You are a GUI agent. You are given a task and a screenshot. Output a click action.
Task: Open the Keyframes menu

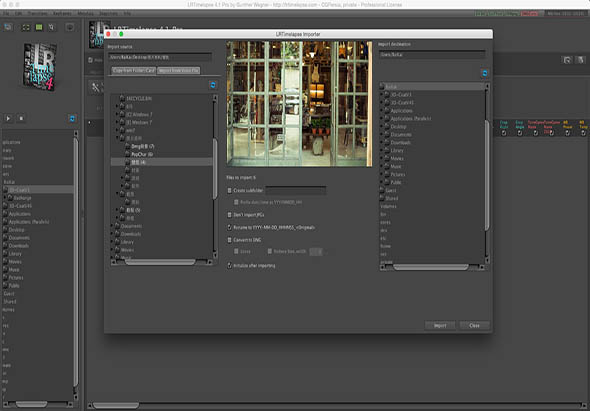pyautogui.click(x=62, y=14)
